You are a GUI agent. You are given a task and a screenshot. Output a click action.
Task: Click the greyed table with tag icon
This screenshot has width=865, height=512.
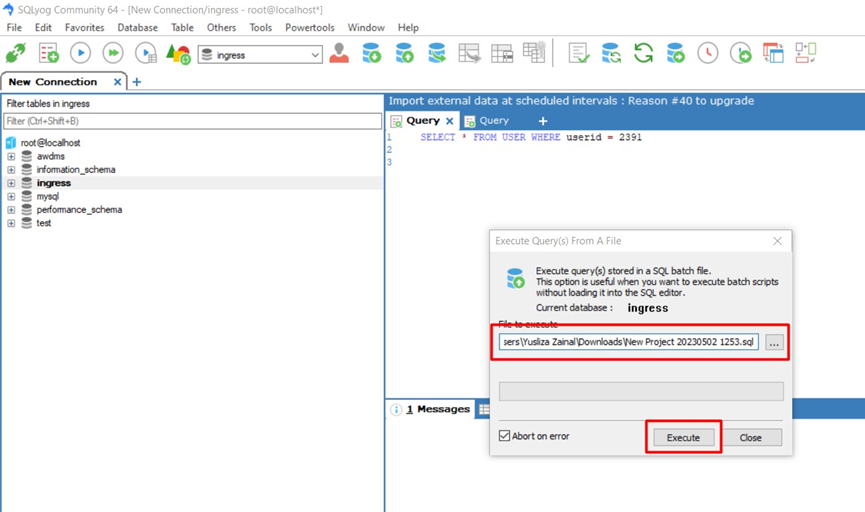tap(502, 54)
